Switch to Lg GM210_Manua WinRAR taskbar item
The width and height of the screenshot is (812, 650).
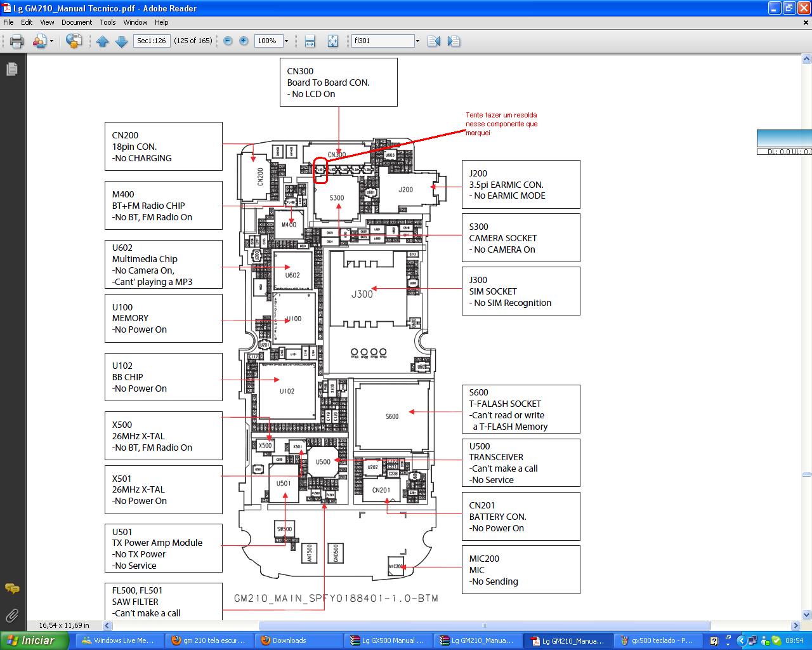pos(479,640)
